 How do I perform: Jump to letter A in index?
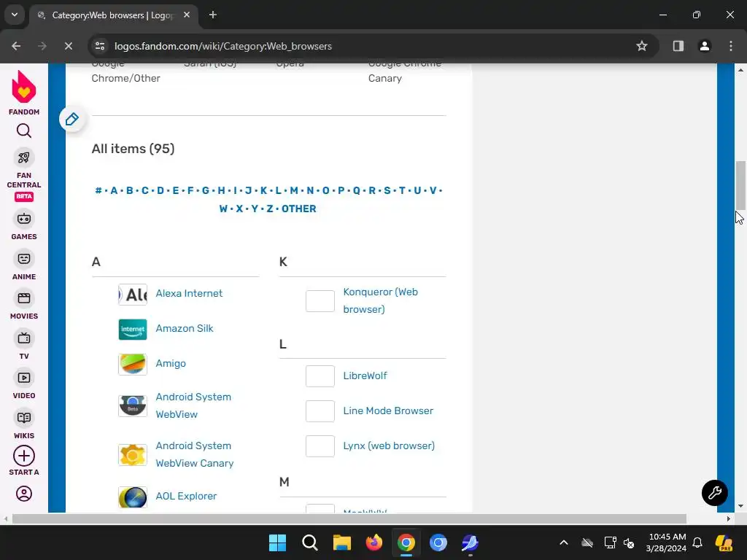tap(114, 190)
